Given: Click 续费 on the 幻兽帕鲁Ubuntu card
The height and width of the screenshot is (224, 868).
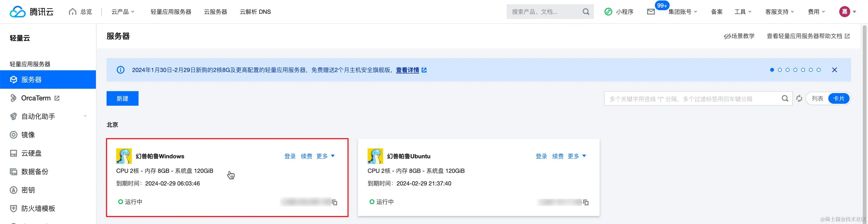Looking at the screenshot, I should pos(558,156).
